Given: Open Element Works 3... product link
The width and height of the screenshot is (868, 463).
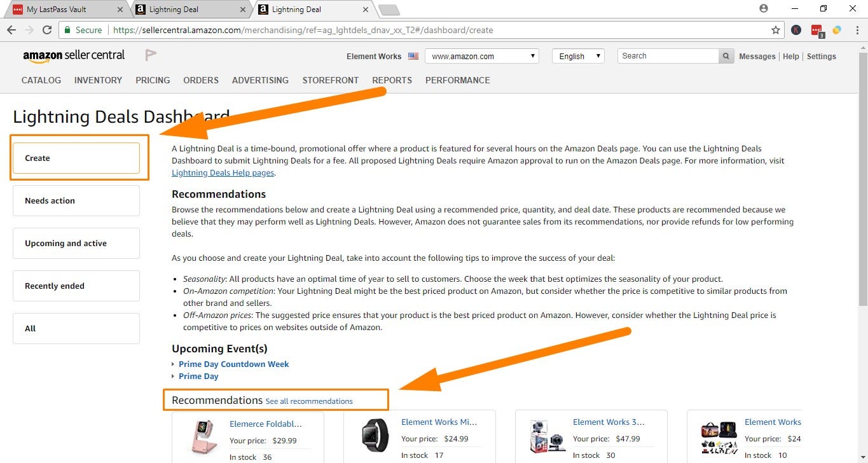Looking at the screenshot, I should [x=609, y=422].
